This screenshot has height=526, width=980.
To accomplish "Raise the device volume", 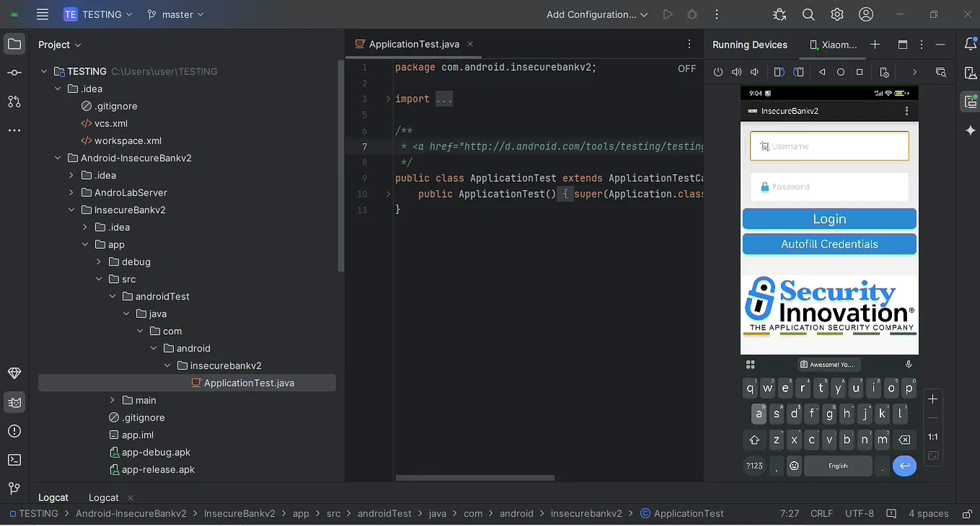I will [736, 71].
